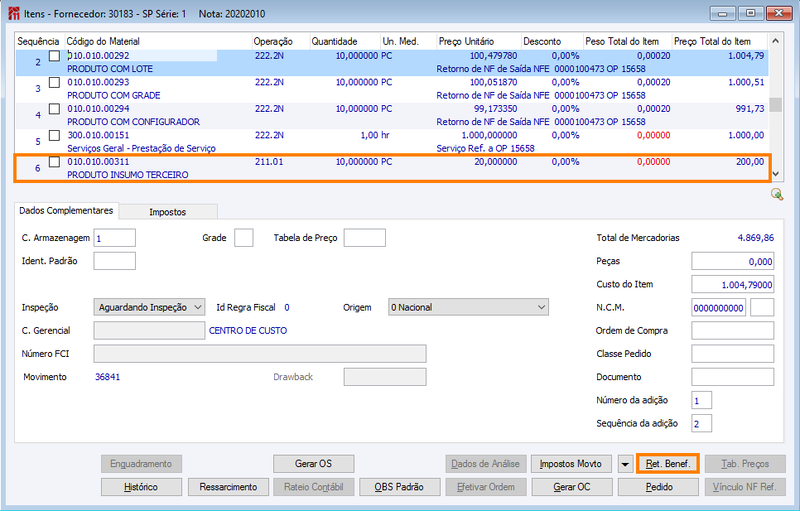Check the box for sequence 3 row

54,83
